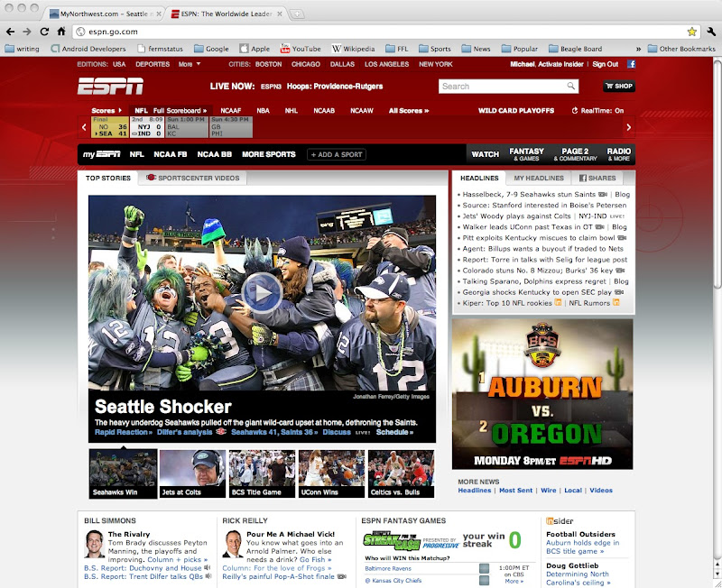Open the RADIO & MORE menu

click(x=618, y=154)
